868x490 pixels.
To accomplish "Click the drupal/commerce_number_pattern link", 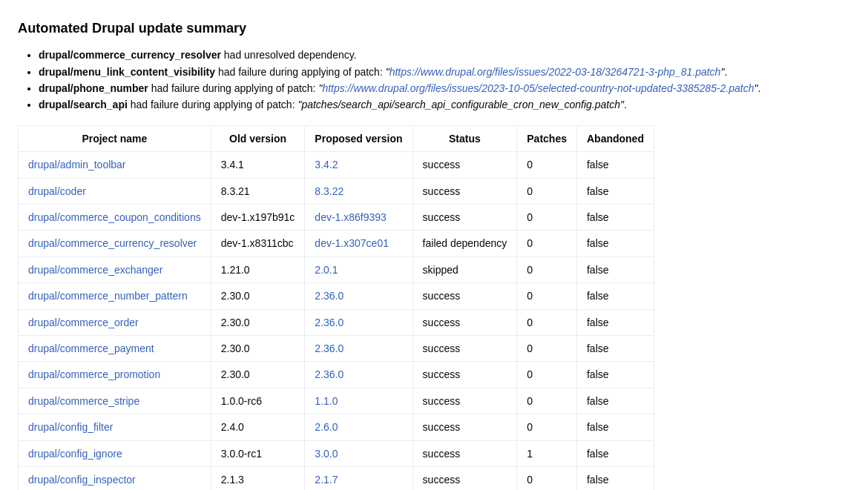I will pyautogui.click(x=108, y=296).
